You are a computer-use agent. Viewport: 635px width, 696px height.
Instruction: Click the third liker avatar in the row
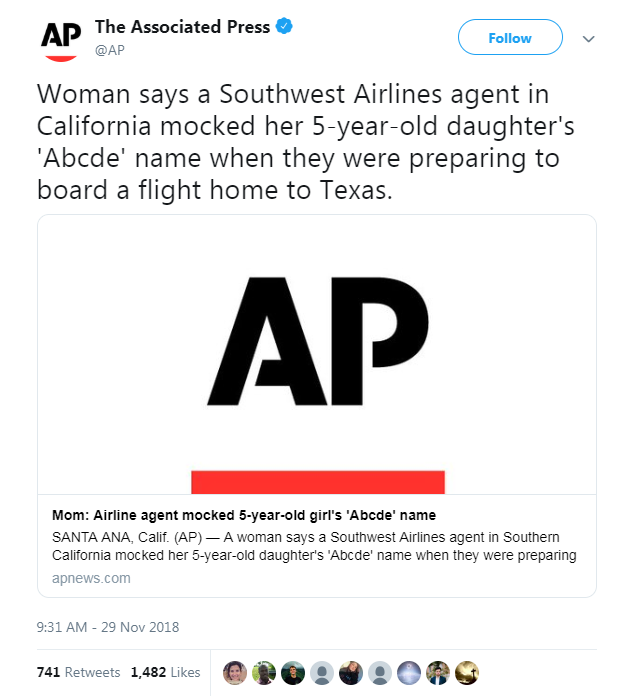coord(292,672)
